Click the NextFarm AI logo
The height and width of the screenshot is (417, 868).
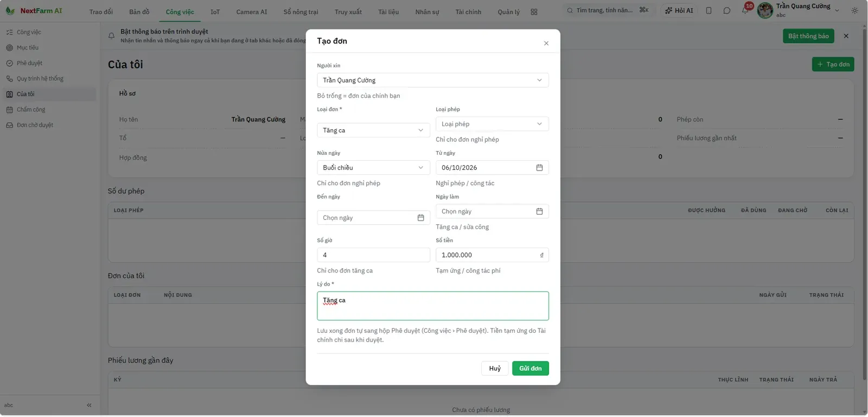pyautogui.click(x=34, y=11)
